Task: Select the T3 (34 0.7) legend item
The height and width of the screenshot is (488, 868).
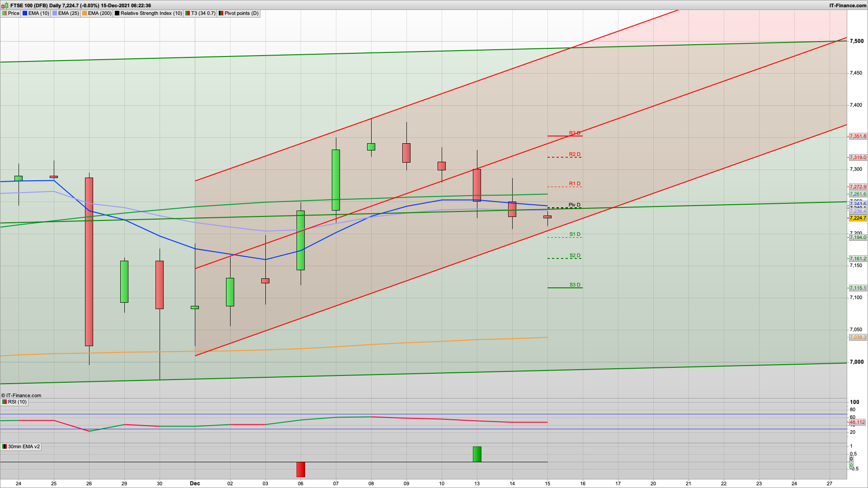Action: point(201,13)
